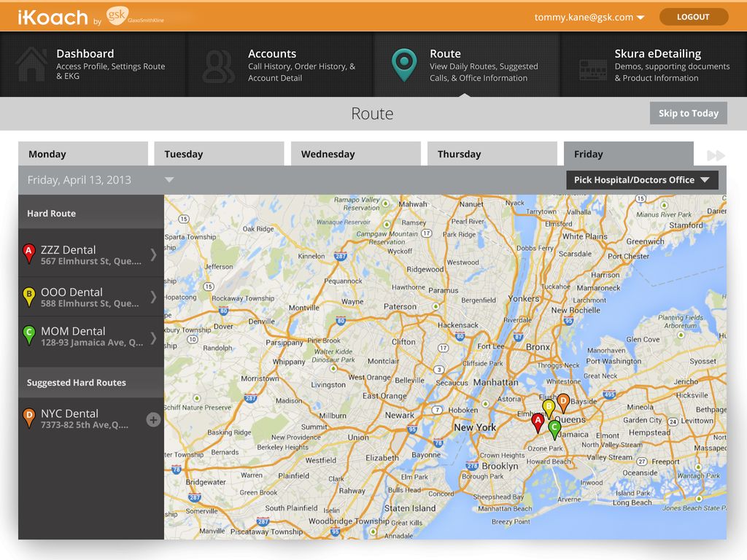Click the Skura eDetailing icon
The width and height of the screenshot is (747, 560).
[x=592, y=69]
